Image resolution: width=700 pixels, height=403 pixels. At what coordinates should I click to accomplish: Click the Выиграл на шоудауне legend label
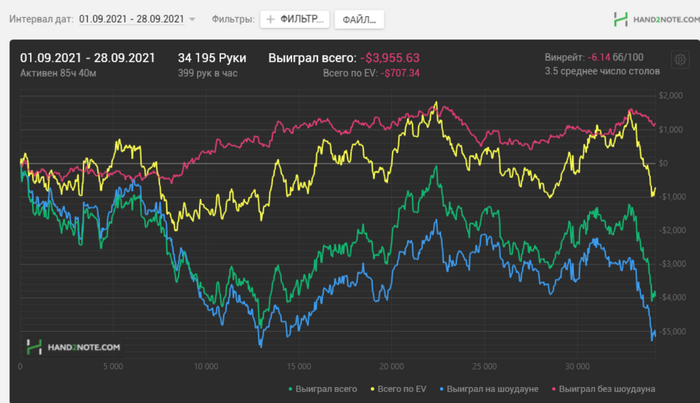point(492,389)
